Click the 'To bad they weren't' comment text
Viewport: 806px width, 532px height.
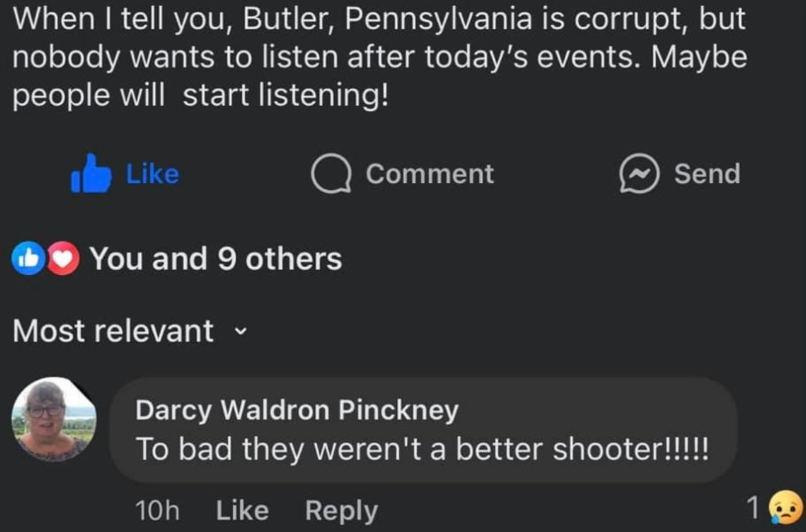point(422,450)
